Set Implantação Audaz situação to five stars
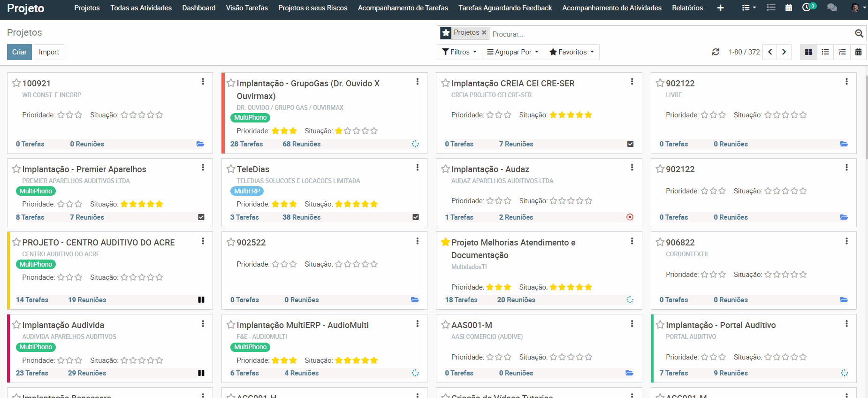 [588, 201]
